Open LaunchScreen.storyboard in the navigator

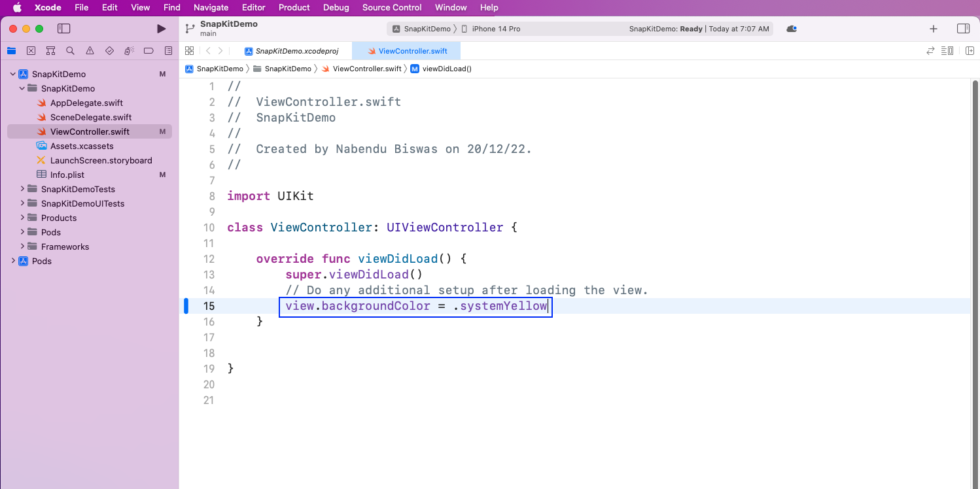pyautogui.click(x=101, y=160)
